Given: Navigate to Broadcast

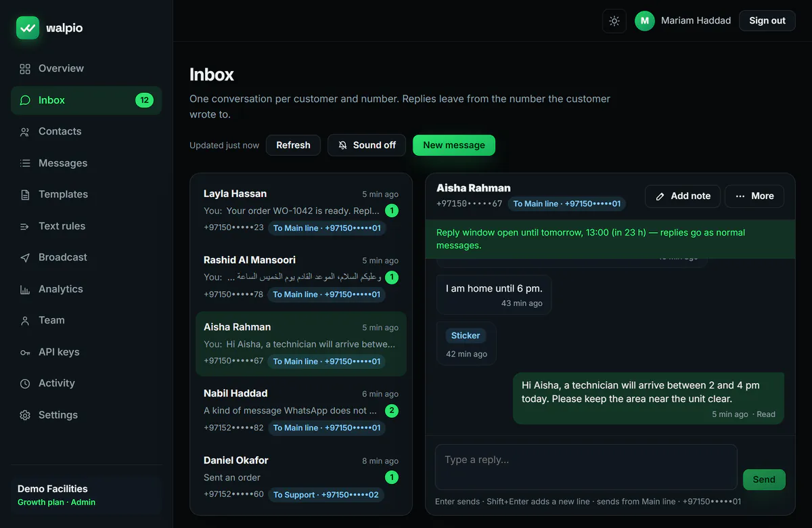Looking at the screenshot, I should point(87,258).
